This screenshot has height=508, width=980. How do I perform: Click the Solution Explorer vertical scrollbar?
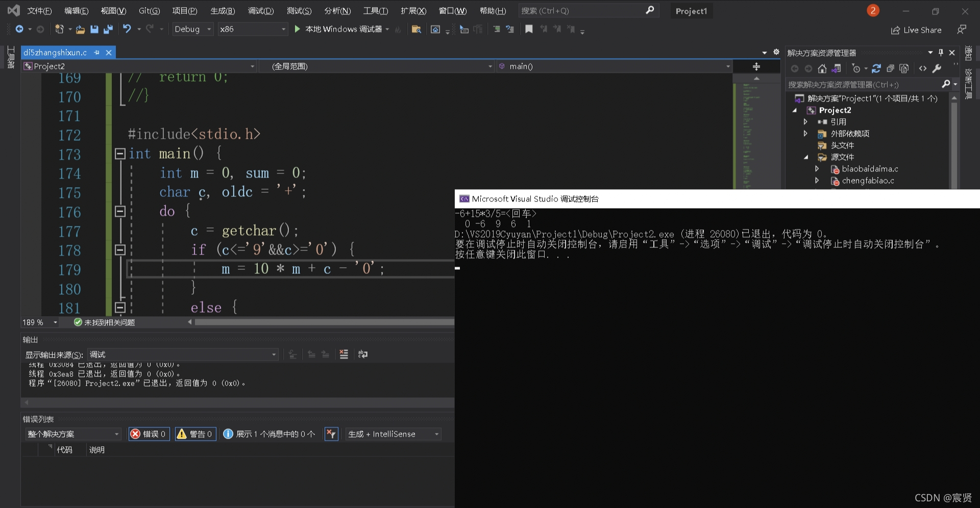tap(954, 145)
